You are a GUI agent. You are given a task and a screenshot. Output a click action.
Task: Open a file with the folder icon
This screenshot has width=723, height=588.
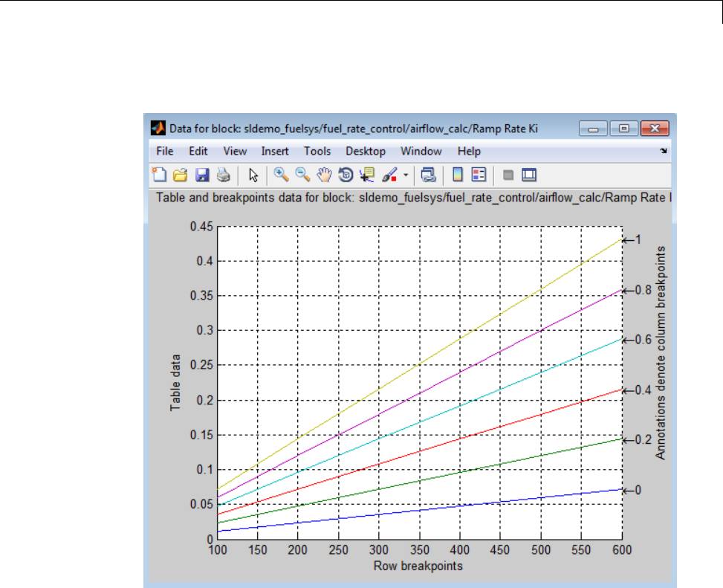click(181, 175)
